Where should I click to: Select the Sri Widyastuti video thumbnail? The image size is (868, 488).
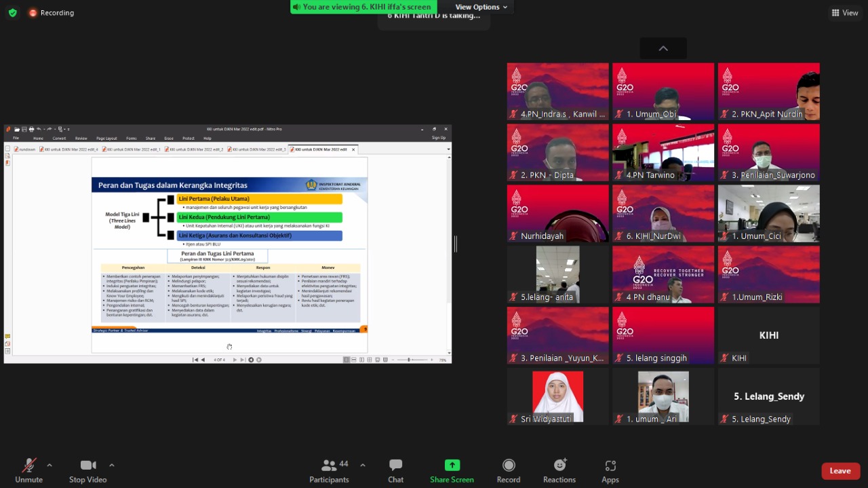pos(557,396)
